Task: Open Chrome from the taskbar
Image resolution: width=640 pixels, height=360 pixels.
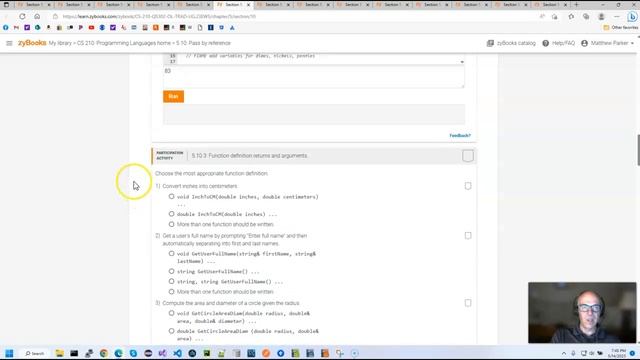Action: click(x=104, y=353)
